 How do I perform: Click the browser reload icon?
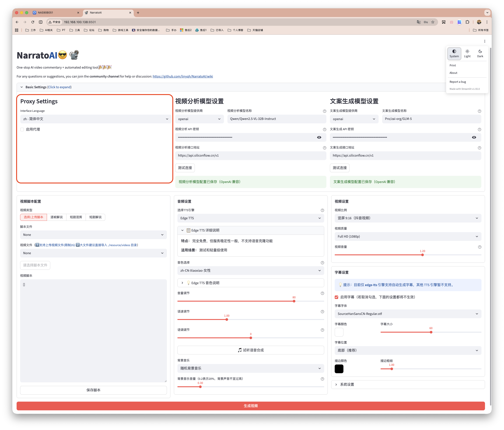(x=33, y=22)
